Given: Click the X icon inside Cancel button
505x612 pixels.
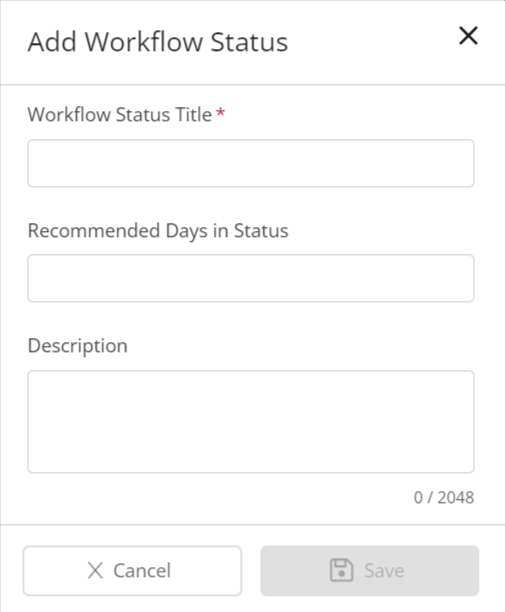Looking at the screenshot, I should 95,571.
